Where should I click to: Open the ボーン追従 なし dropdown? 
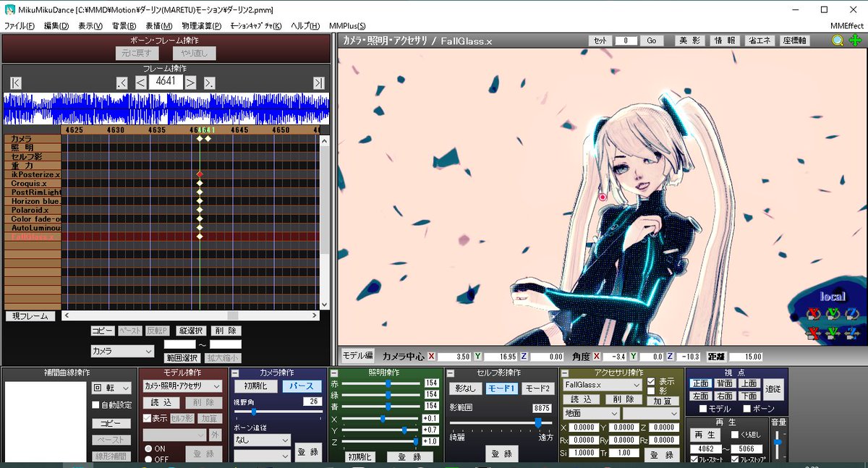click(261, 440)
